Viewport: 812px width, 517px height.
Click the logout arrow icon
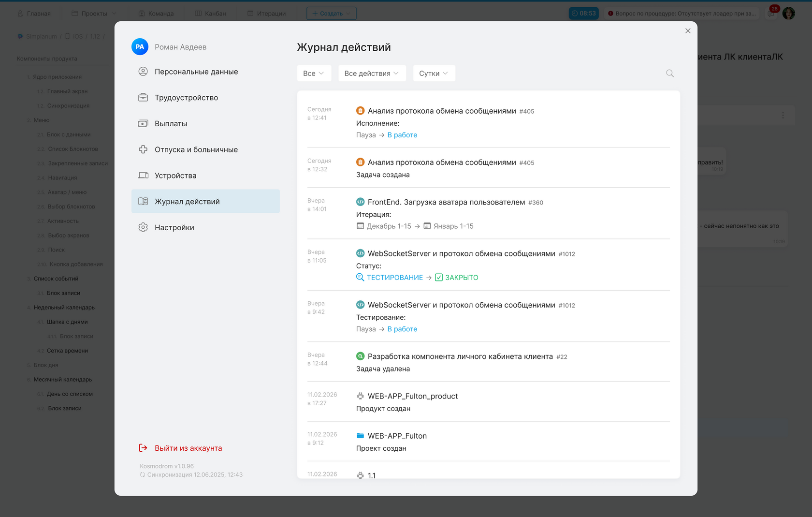tap(143, 448)
